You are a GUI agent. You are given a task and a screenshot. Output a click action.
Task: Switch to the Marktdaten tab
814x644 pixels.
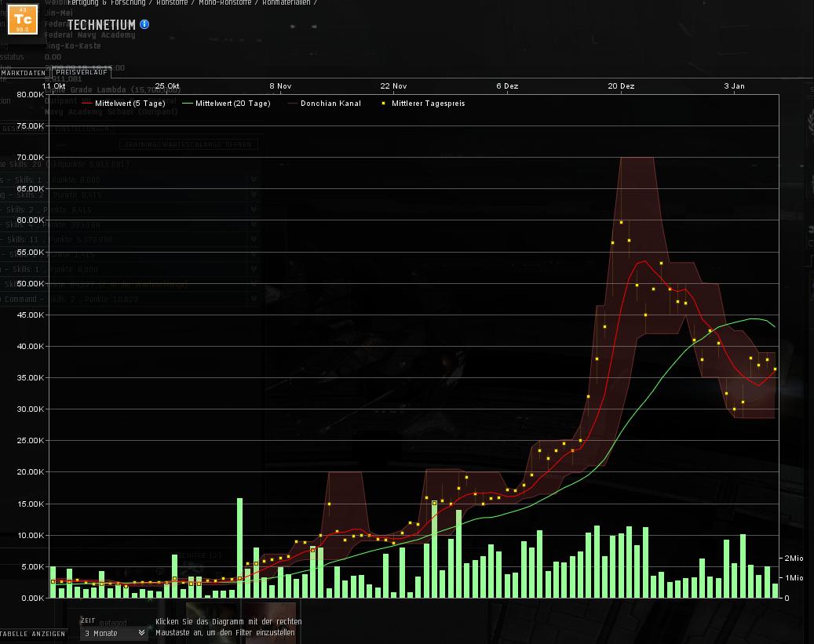coord(24,73)
